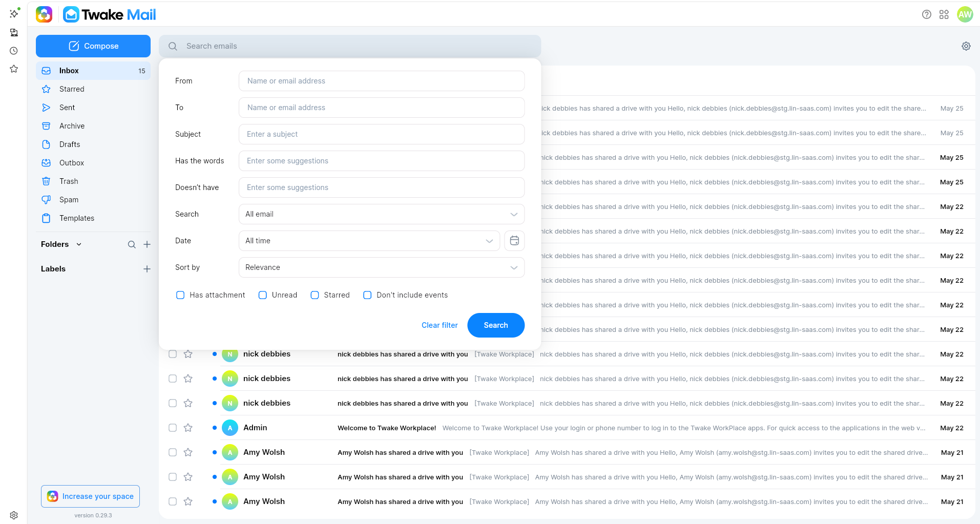Open the Outbox folder
980x524 pixels.
[93, 163]
